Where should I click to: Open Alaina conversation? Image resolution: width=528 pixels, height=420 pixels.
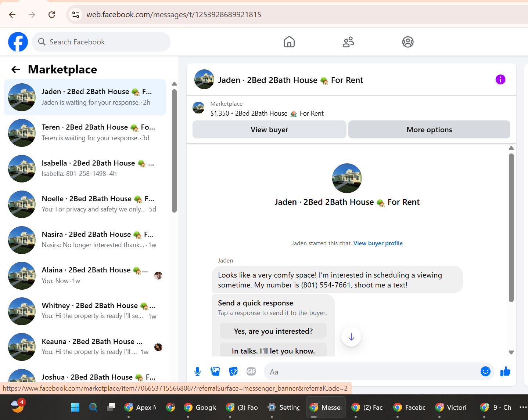(85, 275)
